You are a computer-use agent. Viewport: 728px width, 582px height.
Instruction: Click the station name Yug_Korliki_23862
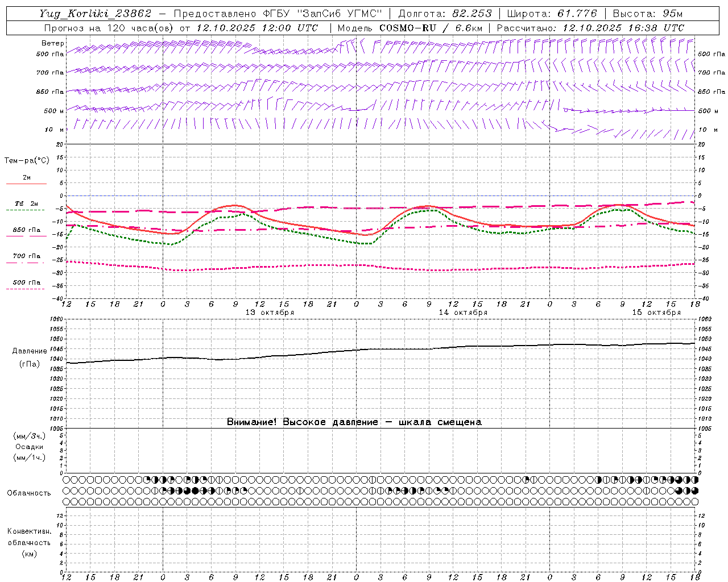click(95, 14)
